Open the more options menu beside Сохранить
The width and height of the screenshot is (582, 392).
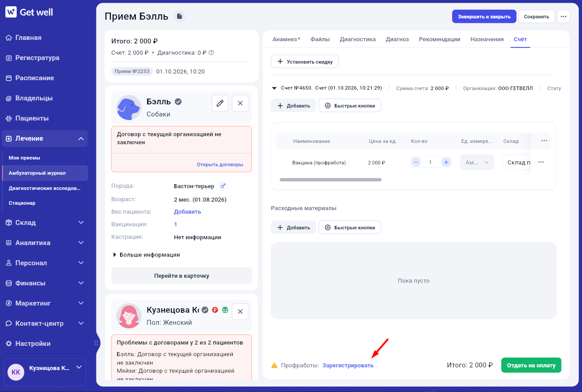(563, 17)
